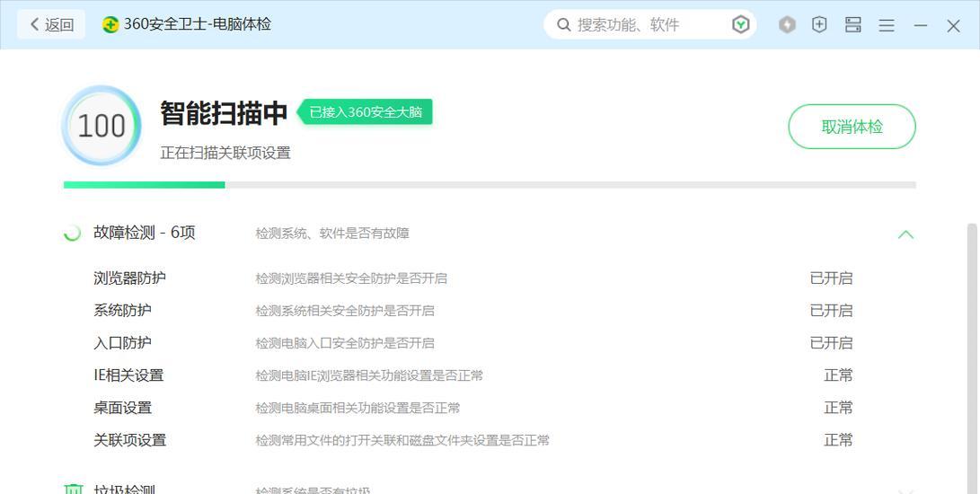The width and height of the screenshot is (980, 494).
Task: Click 正常 status for 关联项设置
Action: [838, 440]
